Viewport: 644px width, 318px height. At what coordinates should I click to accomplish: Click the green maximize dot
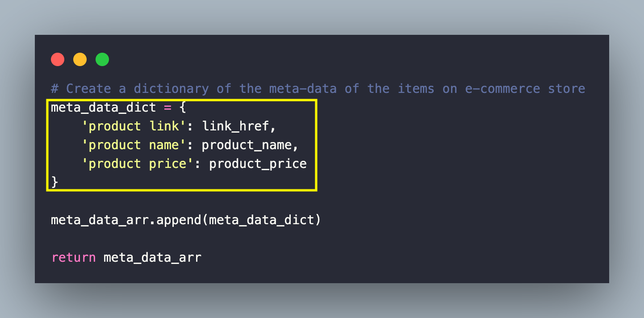102,59
